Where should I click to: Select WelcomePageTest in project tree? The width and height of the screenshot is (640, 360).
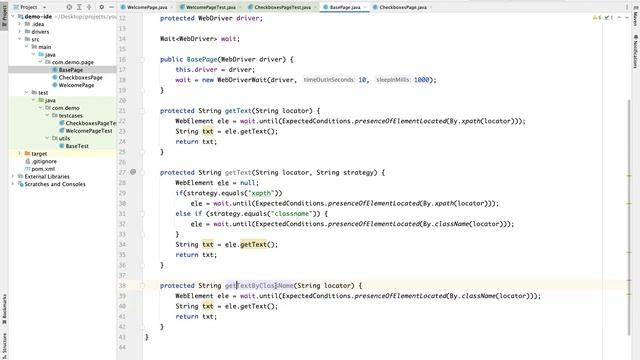point(89,131)
